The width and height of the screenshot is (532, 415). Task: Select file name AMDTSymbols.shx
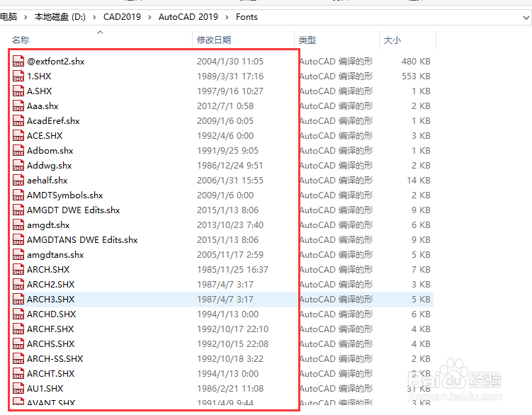click(x=64, y=195)
